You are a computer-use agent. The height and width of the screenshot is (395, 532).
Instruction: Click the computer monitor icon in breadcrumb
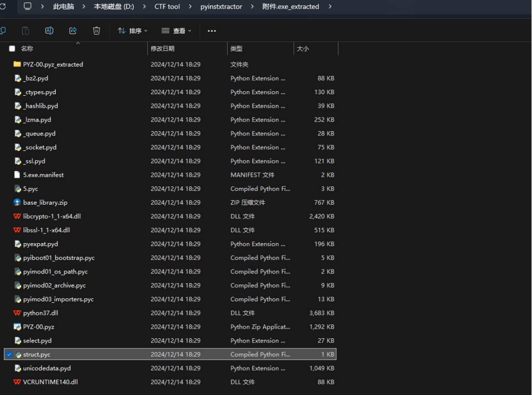point(27,6)
